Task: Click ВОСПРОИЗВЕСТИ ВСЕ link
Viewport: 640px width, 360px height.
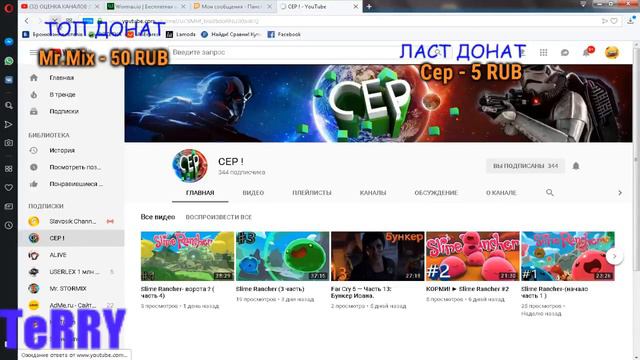Action: click(x=218, y=217)
